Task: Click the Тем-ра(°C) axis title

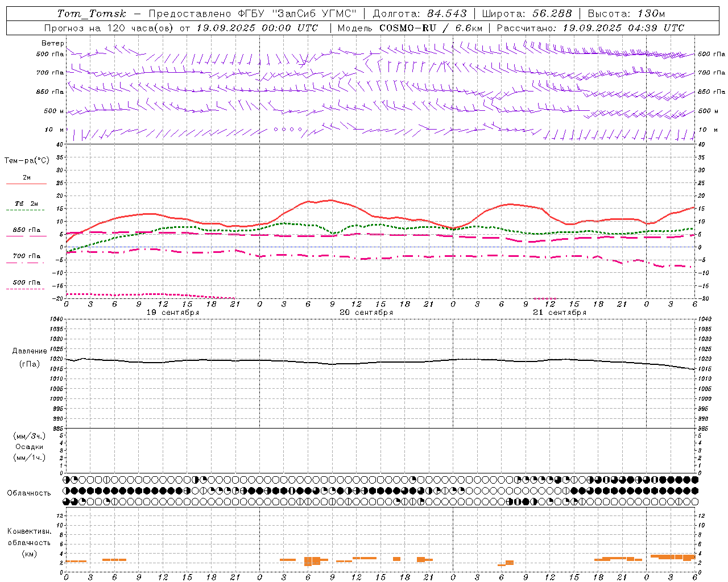Action: [x=27, y=161]
